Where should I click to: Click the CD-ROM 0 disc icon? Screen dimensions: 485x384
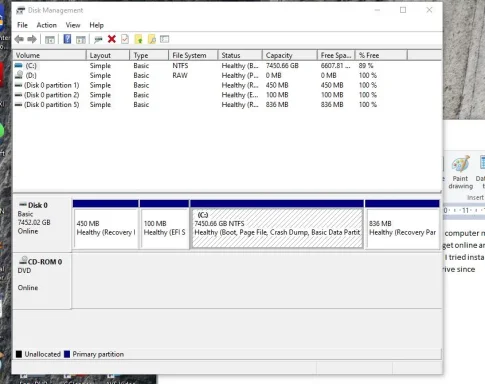point(23,260)
